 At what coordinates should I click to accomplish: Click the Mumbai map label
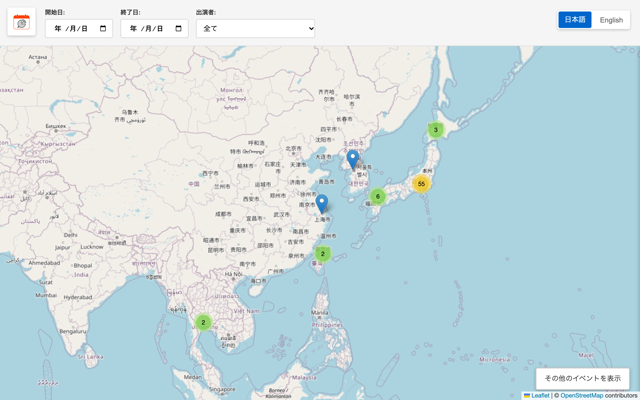(46, 295)
